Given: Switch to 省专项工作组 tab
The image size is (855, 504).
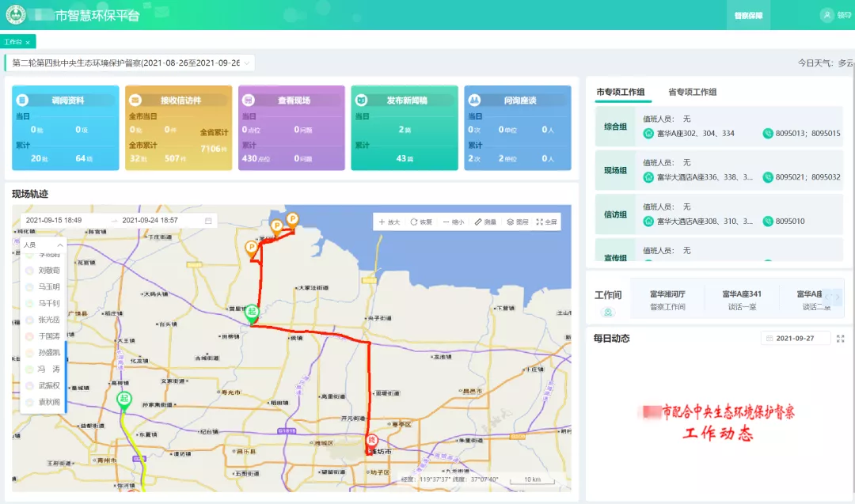Looking at the screenshot, I should point(693,92).
